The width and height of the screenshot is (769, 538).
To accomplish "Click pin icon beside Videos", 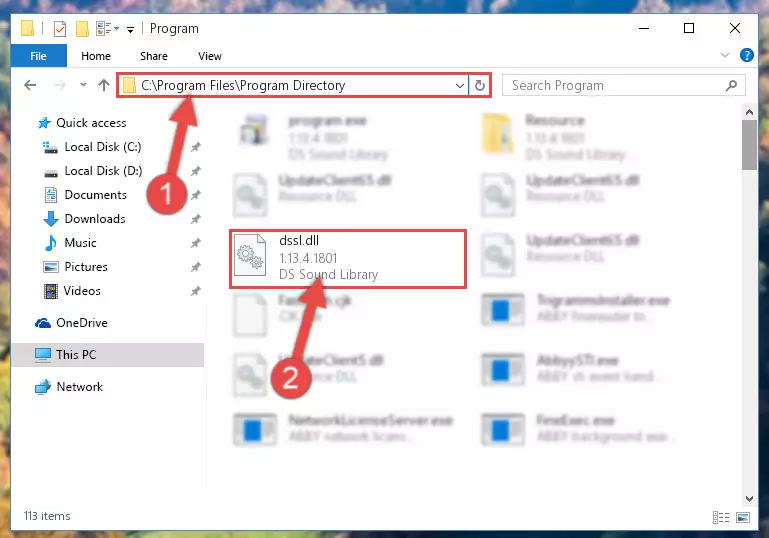I will click(196, 291).
